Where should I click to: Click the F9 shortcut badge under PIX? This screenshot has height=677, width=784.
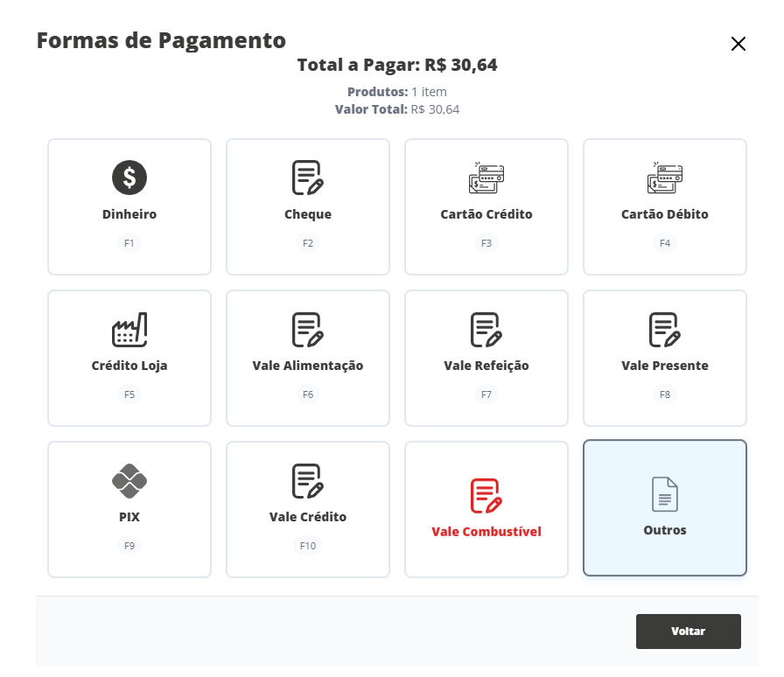coord(129,546)
